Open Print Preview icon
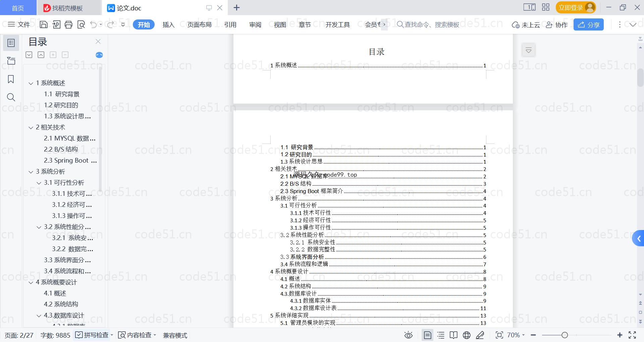 point(81,24)
